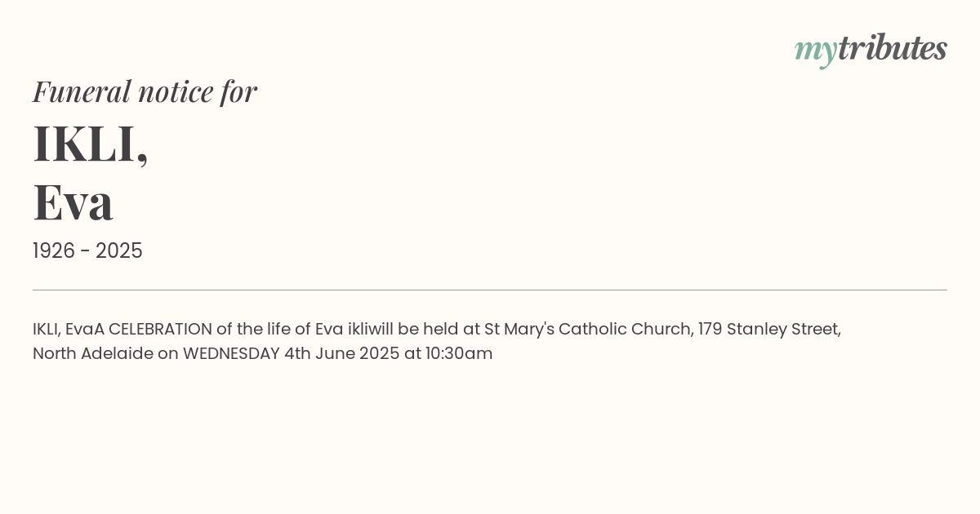Click the '179 Stanley Street' address

pyautogui.click(x=768, y=330)
